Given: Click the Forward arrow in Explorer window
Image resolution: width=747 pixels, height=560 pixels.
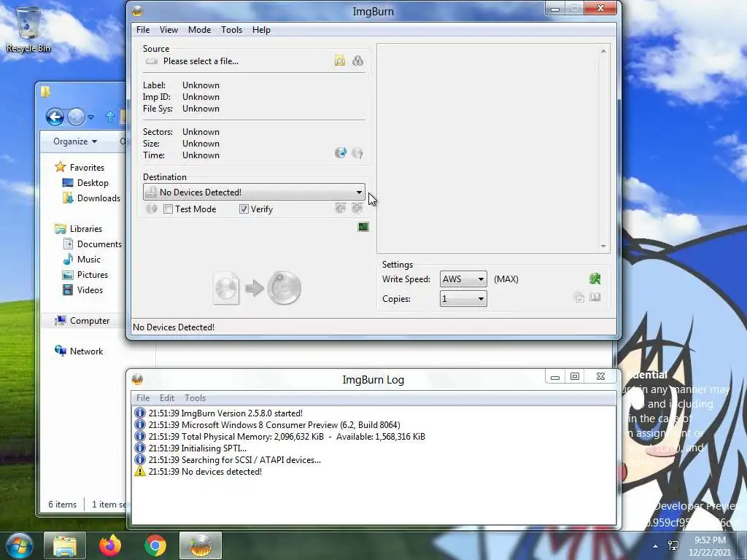Looking at the screenshot, I should click(x=76, y=117).
